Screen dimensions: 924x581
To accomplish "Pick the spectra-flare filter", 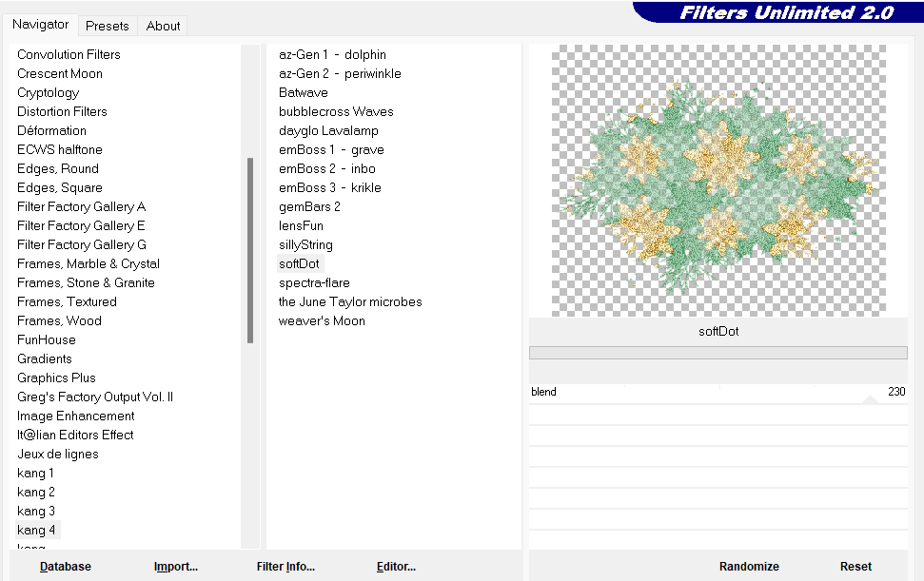I will point(314,282).
